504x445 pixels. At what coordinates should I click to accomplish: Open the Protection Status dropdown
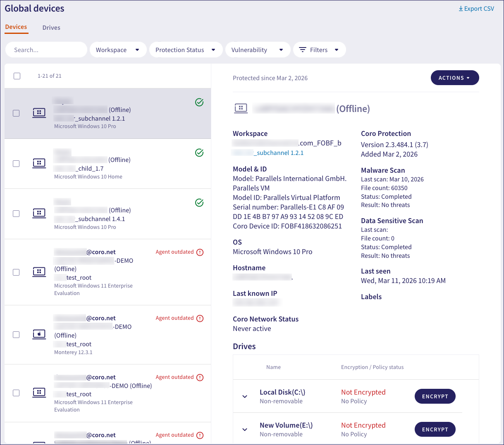(186, 50)
